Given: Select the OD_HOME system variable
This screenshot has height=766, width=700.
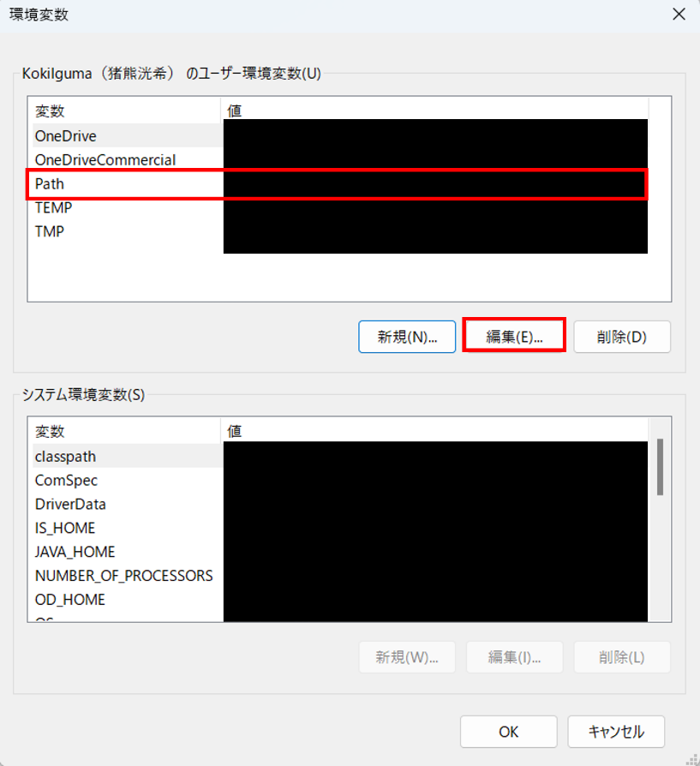Looking at the screenshot, I should pos(340,600).
